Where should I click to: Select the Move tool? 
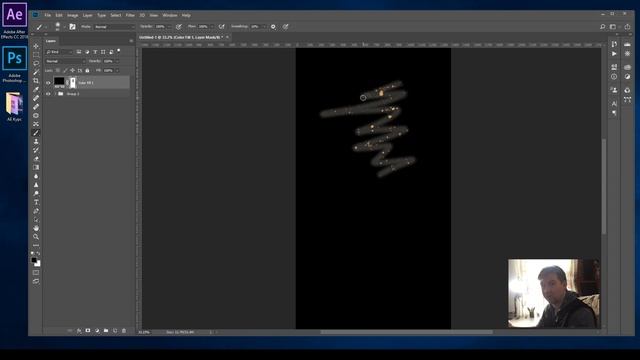tap(36, 46)
